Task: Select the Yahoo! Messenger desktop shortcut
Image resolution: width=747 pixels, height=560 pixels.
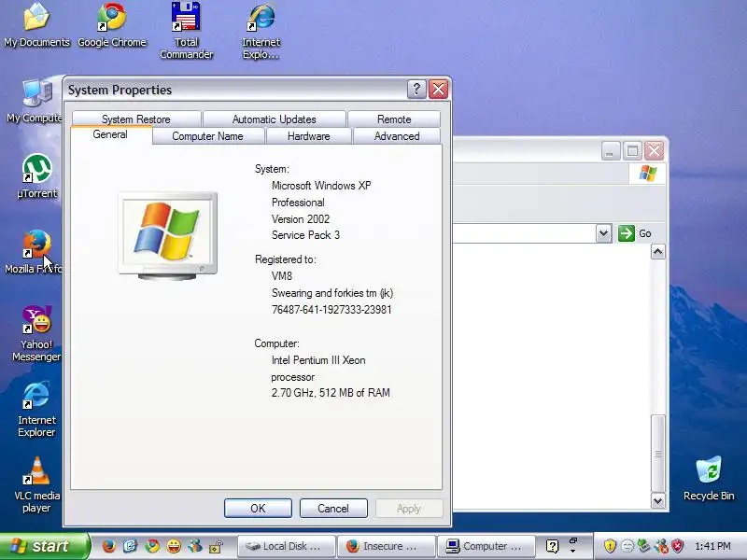Action: tap(36, 333)
